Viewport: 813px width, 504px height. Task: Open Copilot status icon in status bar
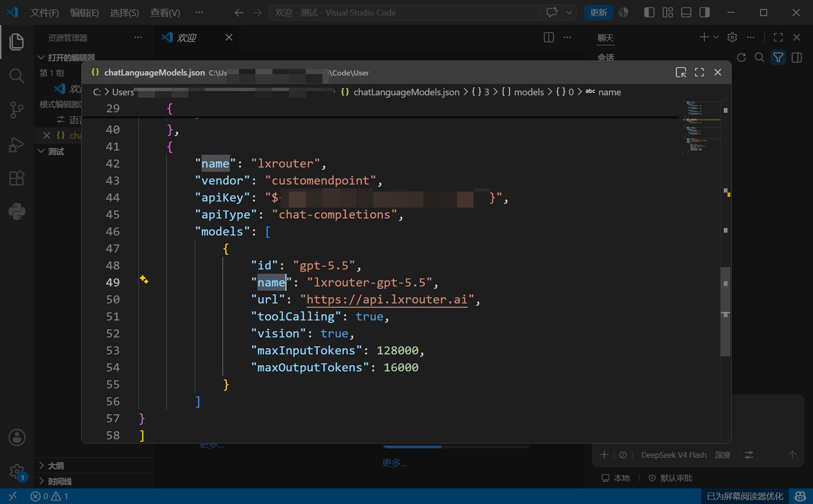coord(800,496)
